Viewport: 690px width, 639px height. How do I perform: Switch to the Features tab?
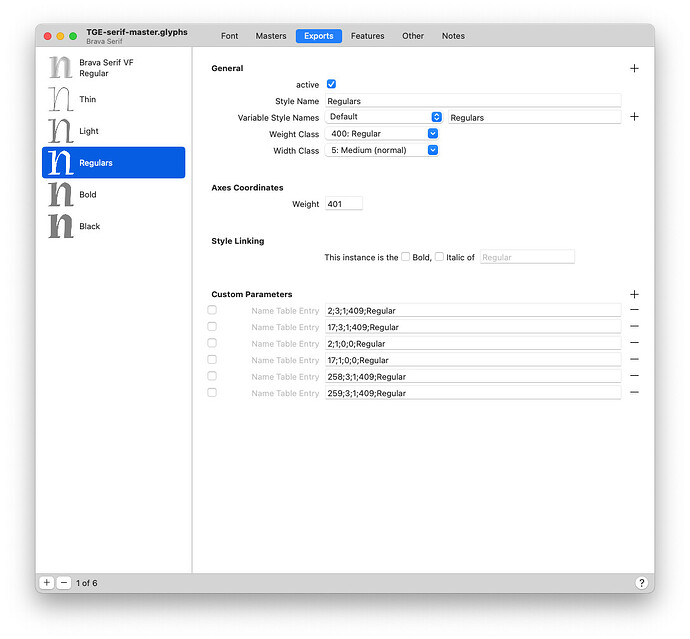(367, 36)
